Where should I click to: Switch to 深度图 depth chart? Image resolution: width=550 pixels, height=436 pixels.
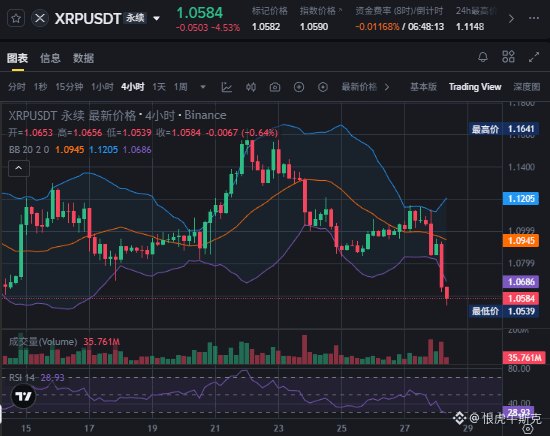(x=527, y=87)
